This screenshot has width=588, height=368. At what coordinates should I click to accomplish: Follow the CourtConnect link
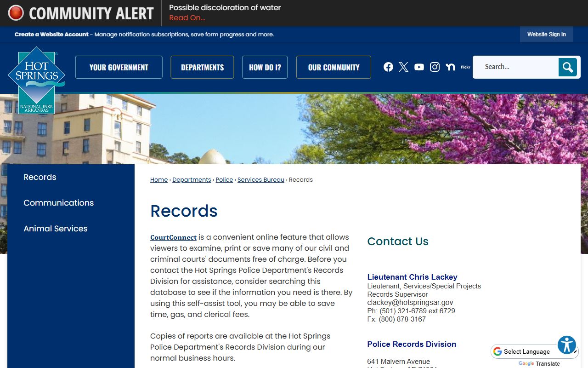click(173, 237)
